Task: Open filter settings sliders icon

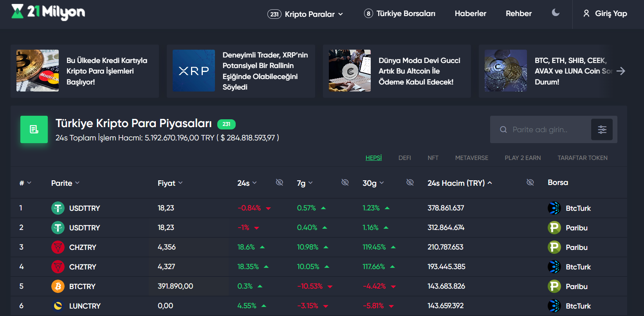Action: (x=602, y=130)
